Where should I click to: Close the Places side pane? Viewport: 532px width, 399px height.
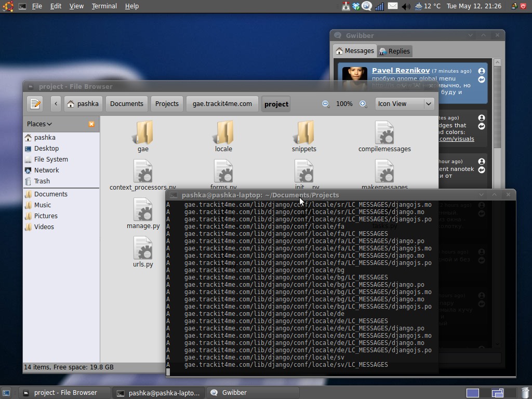tap(91, 124)
